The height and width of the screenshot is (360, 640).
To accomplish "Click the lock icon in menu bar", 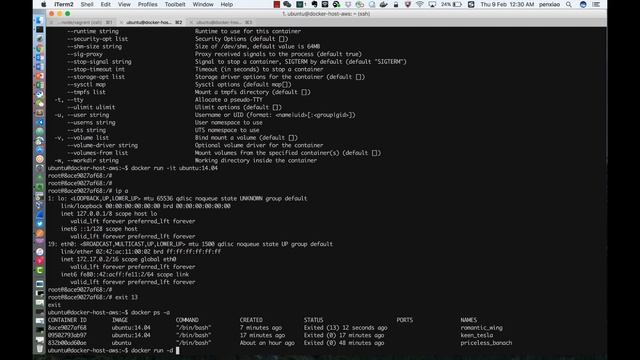I will 396,4.
